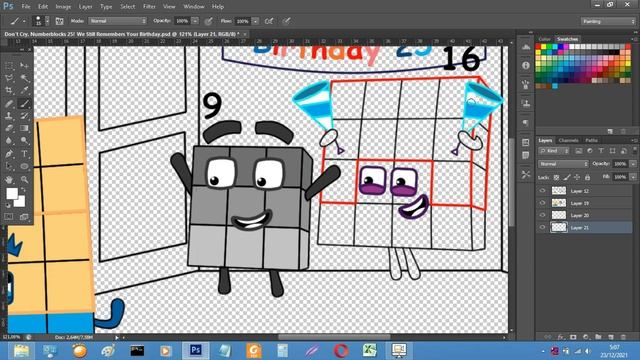Open the Painting workspace dropdown
The width and height of the screenshot is (640, 360).
pos(608,21)
